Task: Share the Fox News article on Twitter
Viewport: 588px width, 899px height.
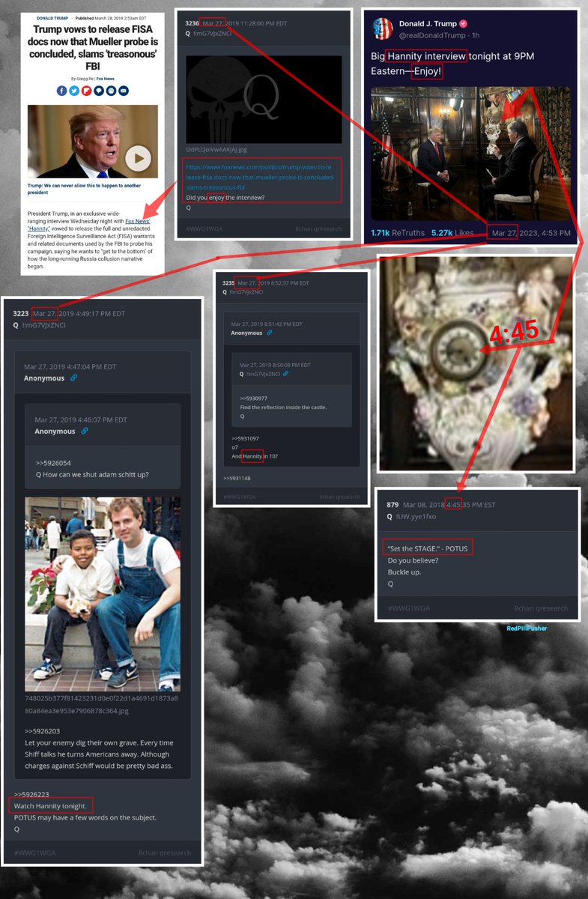Action: (74, 91)
